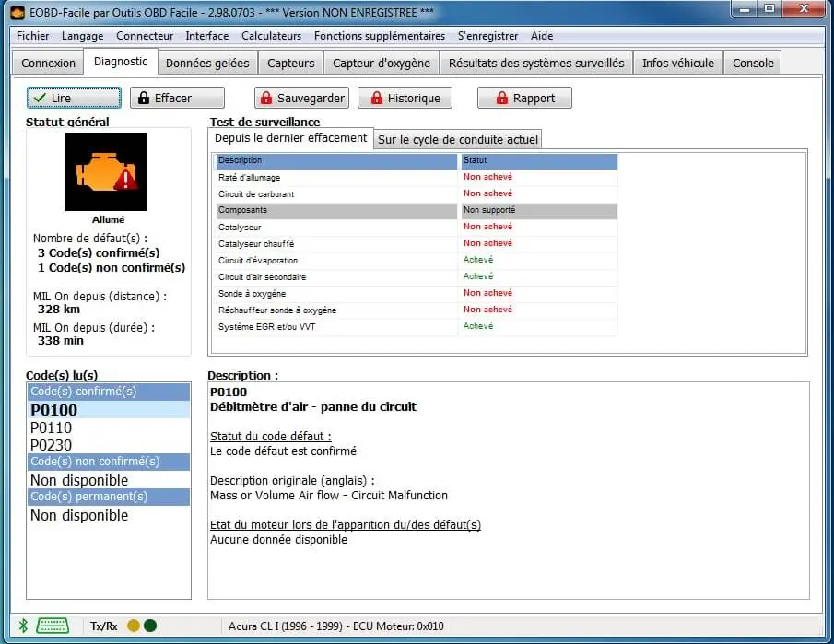Click Acura CL I status bar text
This screenshot has height=644, width=834.
336,626
